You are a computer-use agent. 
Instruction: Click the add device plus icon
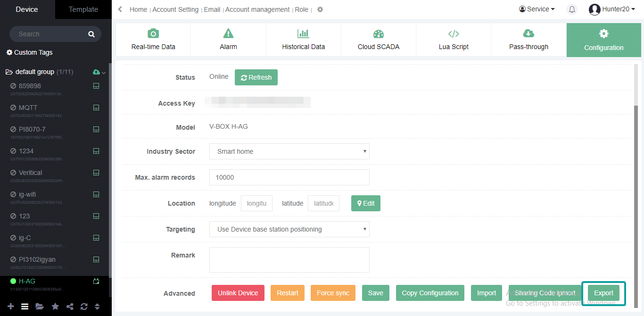pyautogui.click(x=11, y=307)
